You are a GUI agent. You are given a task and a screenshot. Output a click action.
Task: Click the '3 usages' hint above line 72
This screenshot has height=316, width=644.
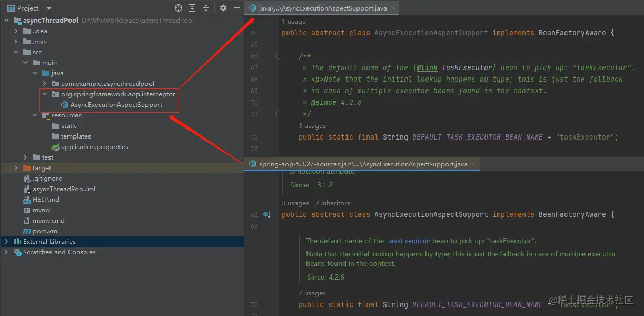click(x=312, y=126)
